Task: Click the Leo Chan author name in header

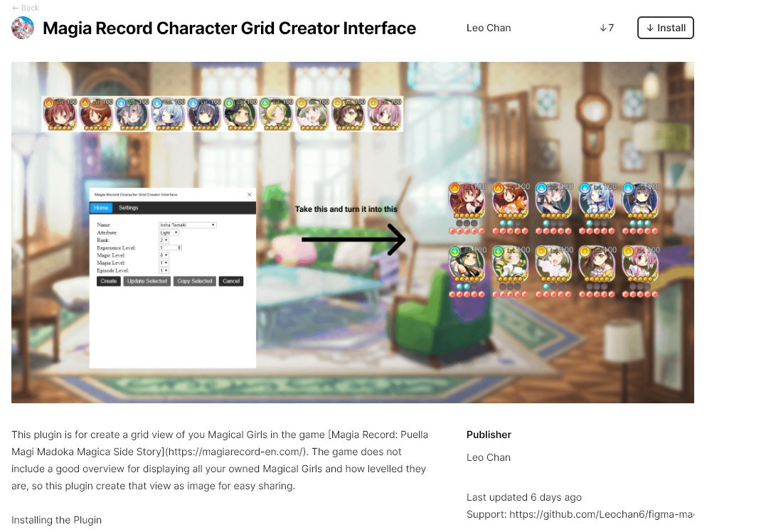Action: (x=488, y=28)
